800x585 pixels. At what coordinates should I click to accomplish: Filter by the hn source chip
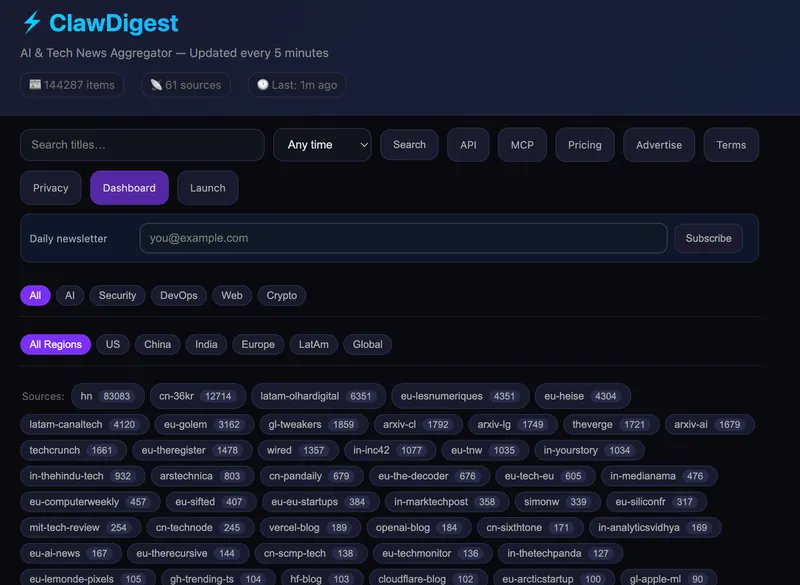point(108,396)
